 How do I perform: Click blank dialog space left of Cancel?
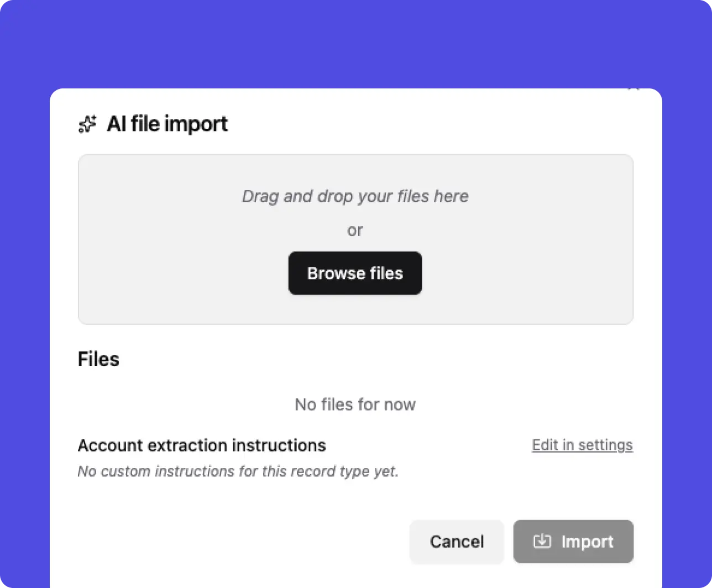238,542
